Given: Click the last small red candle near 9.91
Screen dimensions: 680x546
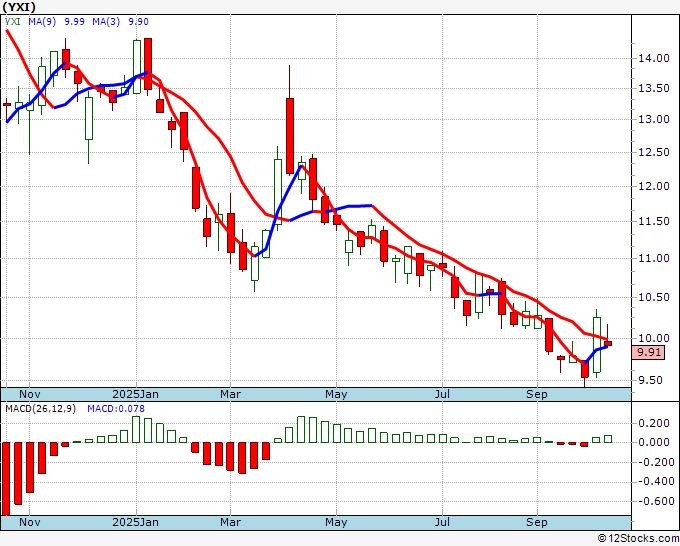Looking at the screenshot, I should (608, 343).
